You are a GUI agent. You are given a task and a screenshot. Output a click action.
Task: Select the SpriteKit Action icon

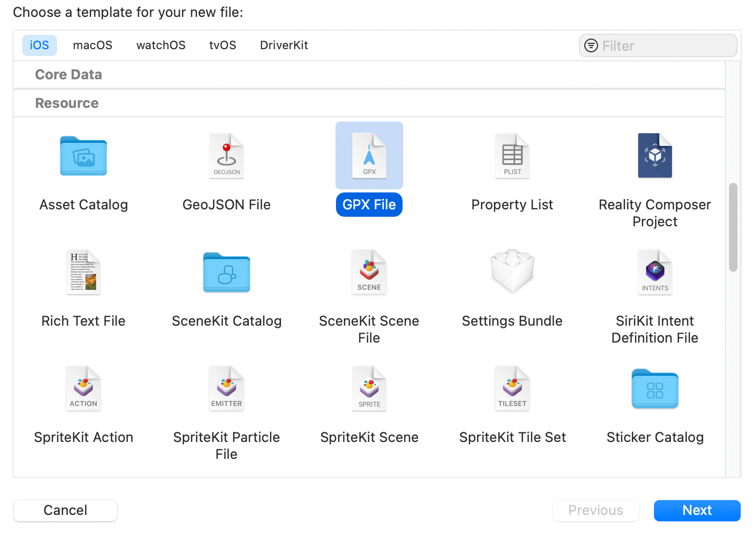(x=83, y=389)
